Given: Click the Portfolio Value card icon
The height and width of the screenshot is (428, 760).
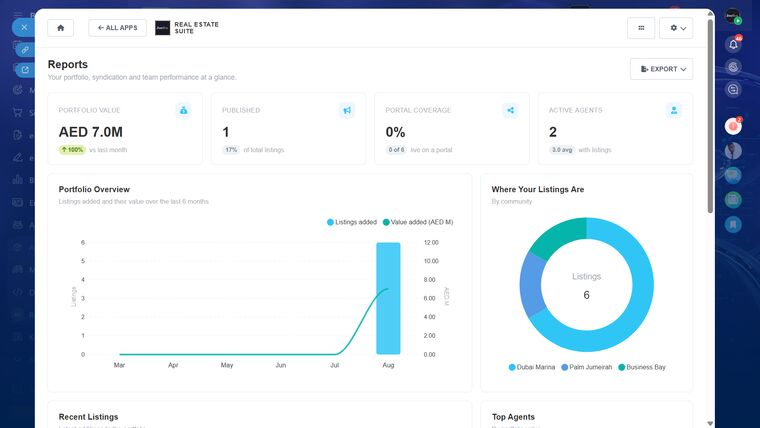Looking at the screenshot, I should point(183,110).
